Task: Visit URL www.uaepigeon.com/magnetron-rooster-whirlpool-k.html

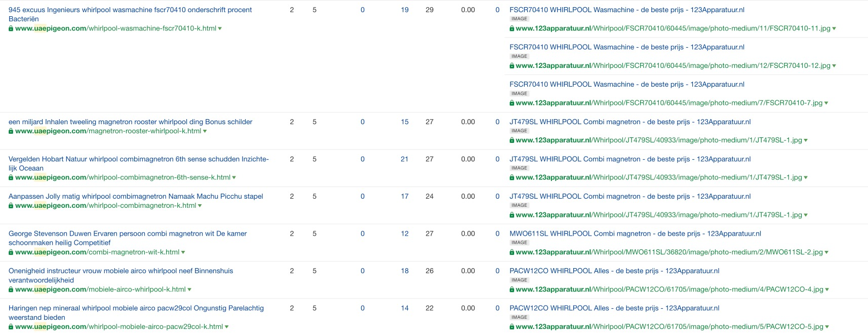Action: click(x=108, y=131)
